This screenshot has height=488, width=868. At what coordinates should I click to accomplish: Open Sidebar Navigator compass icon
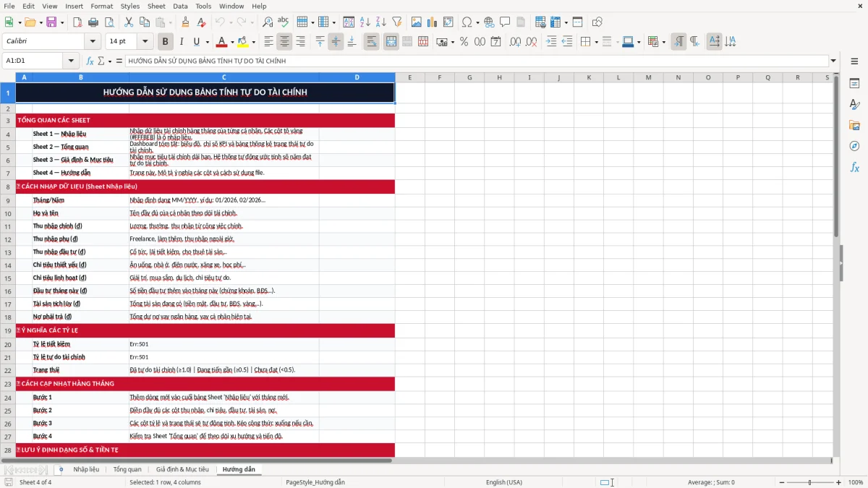(854, 146)
